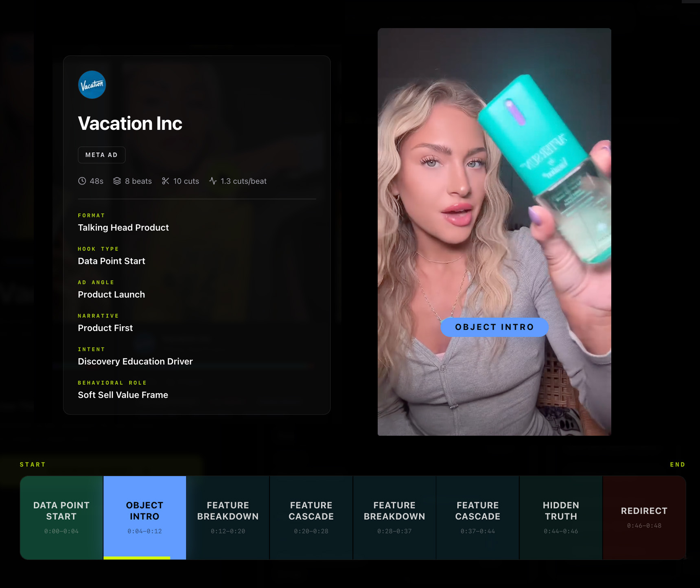700x588 pixels.
Task: Click the START label above the timeline
Action: pyautogui.click(x=33, y=464)
